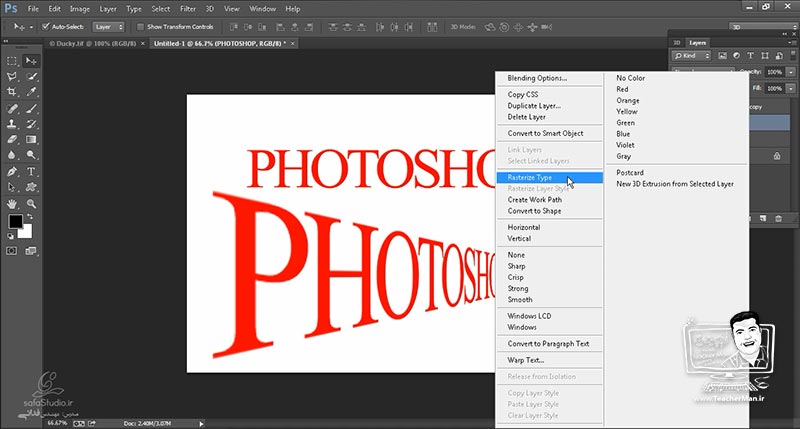The height and width of the screenshot is (429, 800).
Task: Swap foreground and background colors
Action: (29, 217)
